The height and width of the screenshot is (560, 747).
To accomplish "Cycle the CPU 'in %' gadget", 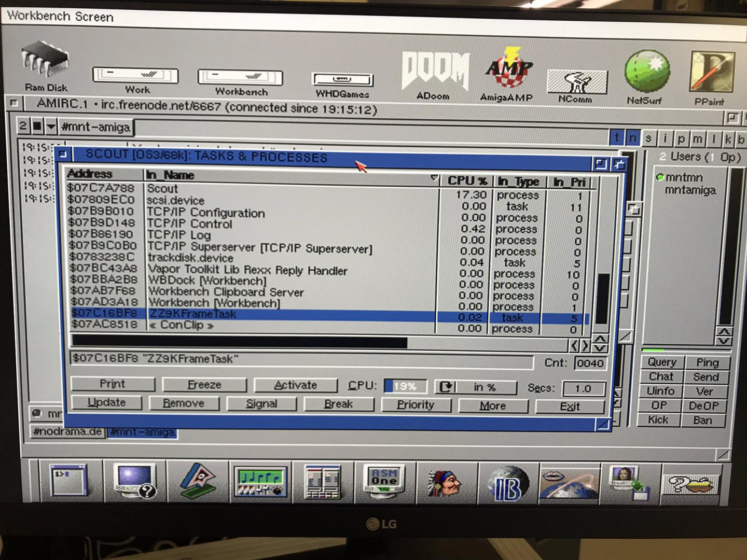I will [x=446, y=387].
